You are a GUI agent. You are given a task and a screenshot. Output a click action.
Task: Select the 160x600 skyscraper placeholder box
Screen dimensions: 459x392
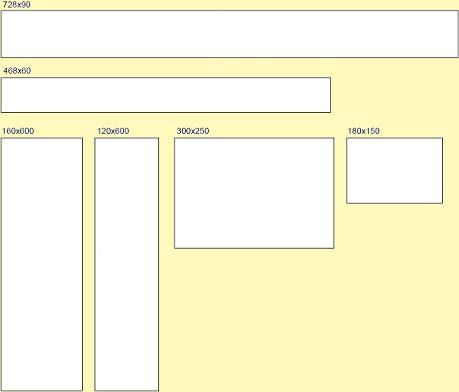[42, 264]
